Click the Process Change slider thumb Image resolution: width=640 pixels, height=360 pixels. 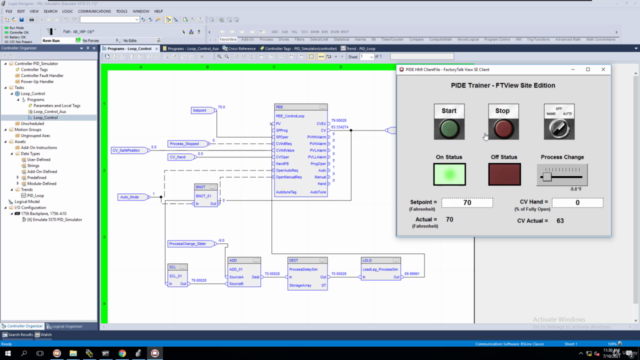[x=547, y=177]
